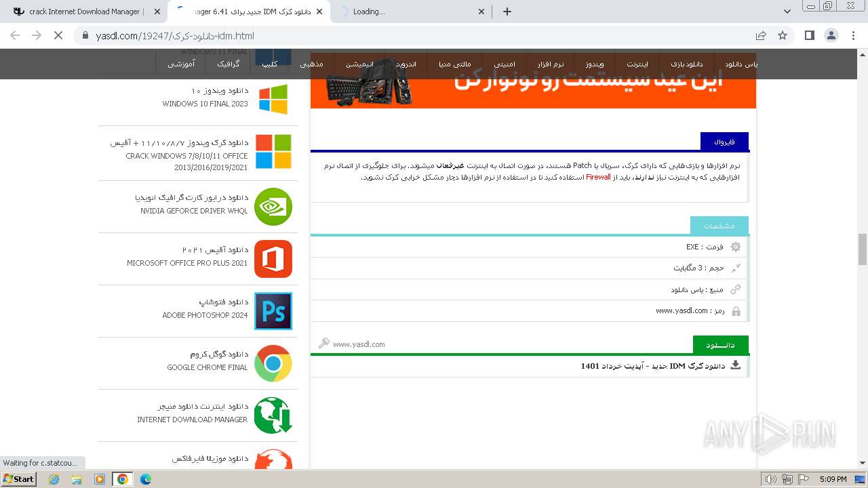Open ویندوز nav menu item
Image resolution: width=868 pixels, height=488 pixels.
(x=595, y=64)
